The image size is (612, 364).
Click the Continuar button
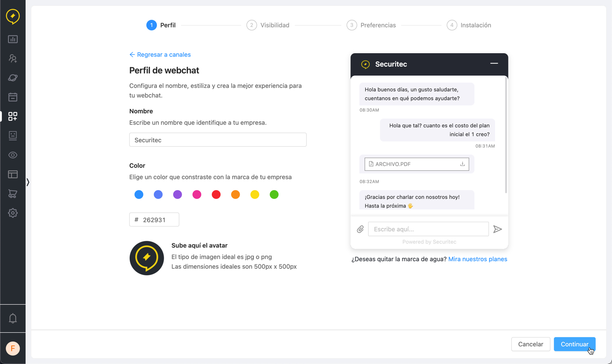tap(575, 344)
